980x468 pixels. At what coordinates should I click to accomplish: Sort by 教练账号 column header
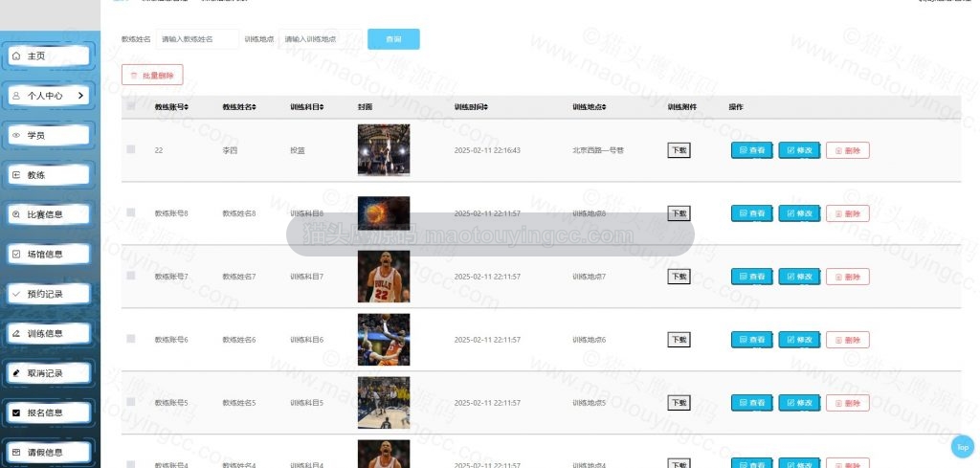(x=172, y=107)
